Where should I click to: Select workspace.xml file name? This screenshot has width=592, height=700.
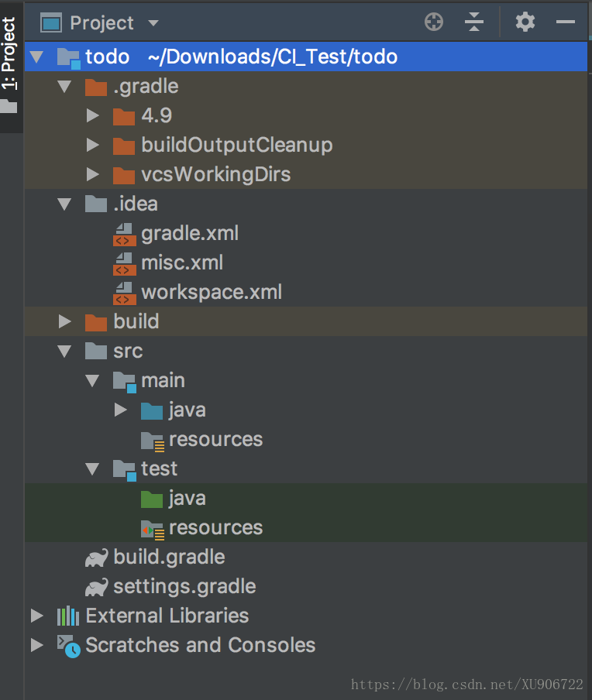[212, 293]
